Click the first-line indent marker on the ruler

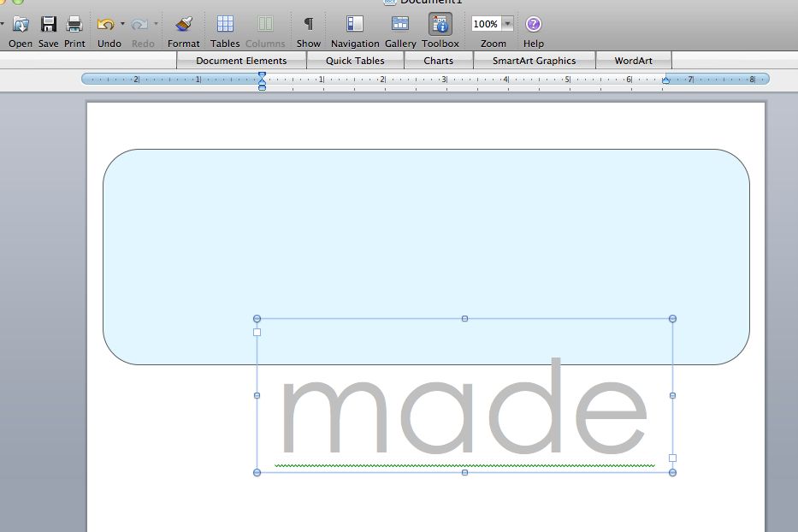pos(262,76)
